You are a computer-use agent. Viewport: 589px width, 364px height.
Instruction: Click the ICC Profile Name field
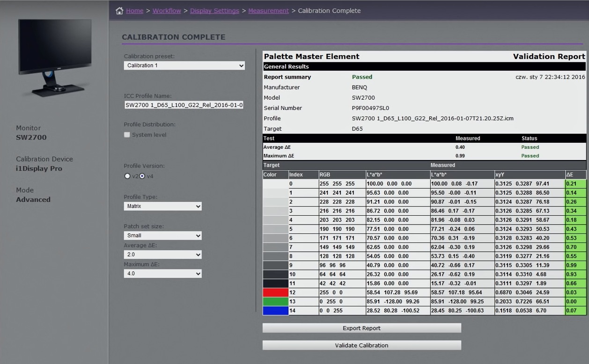click(184, 105)
